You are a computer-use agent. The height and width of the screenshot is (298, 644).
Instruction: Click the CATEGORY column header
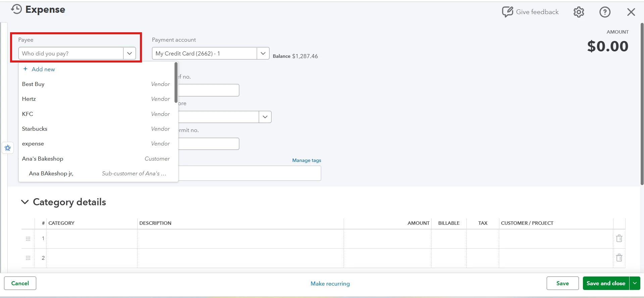coord(61,223)
